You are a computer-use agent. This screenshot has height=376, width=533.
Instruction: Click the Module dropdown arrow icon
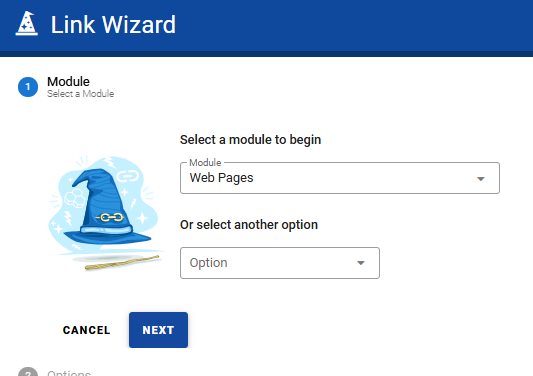480,178
